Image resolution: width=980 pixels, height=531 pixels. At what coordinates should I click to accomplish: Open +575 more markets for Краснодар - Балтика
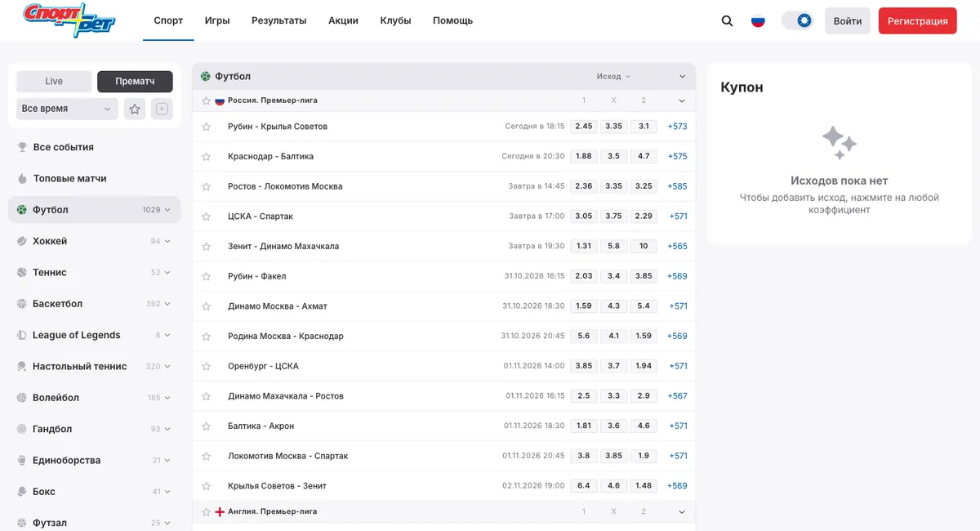[678, 157]
